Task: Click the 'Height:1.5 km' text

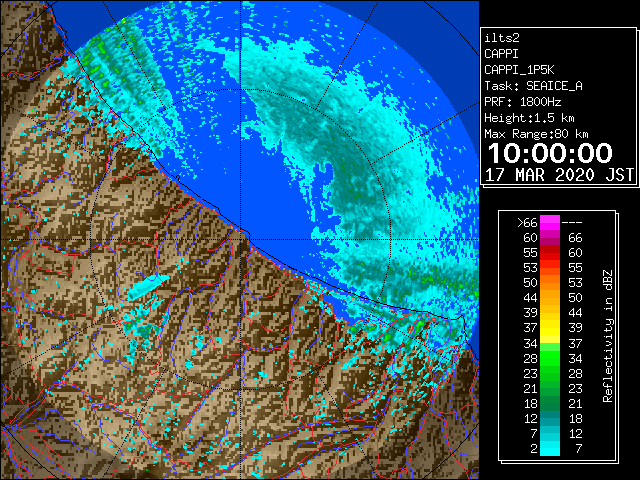Action: [x=529, y=118]
